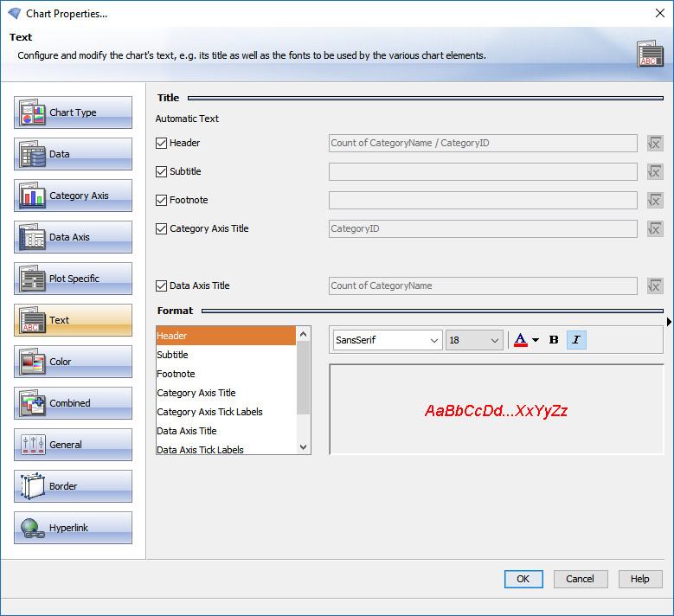Go to Plot Specific settings
Viewport: 674px width, 616px height.
(73, 279)
